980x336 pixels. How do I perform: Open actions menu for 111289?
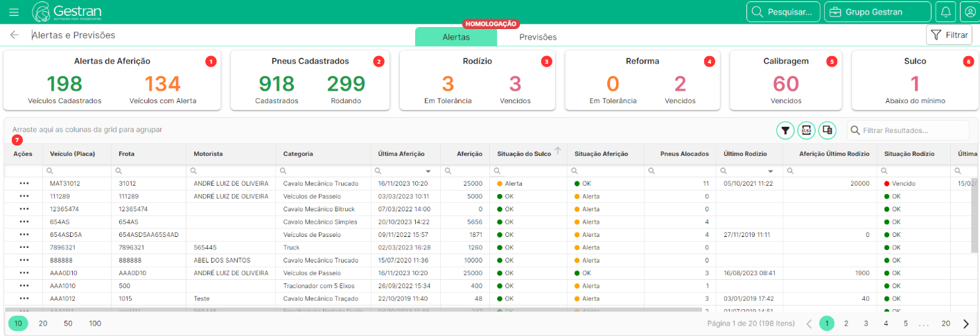click(x=24, y=196)
